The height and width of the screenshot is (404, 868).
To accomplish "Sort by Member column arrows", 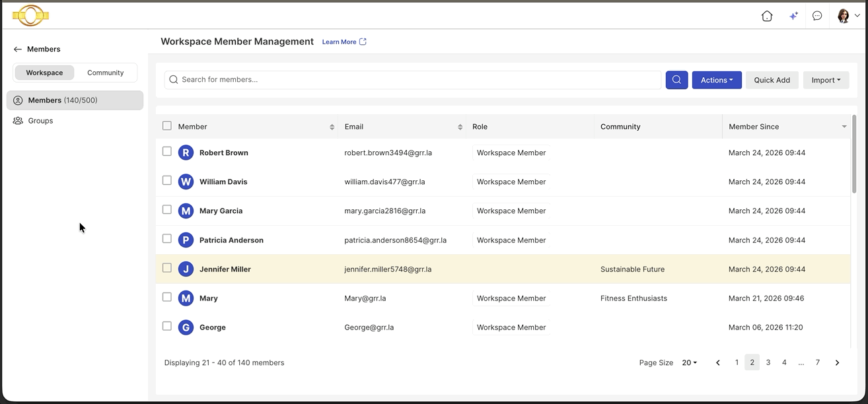I will pyautogui.click(x=332, y=127).
